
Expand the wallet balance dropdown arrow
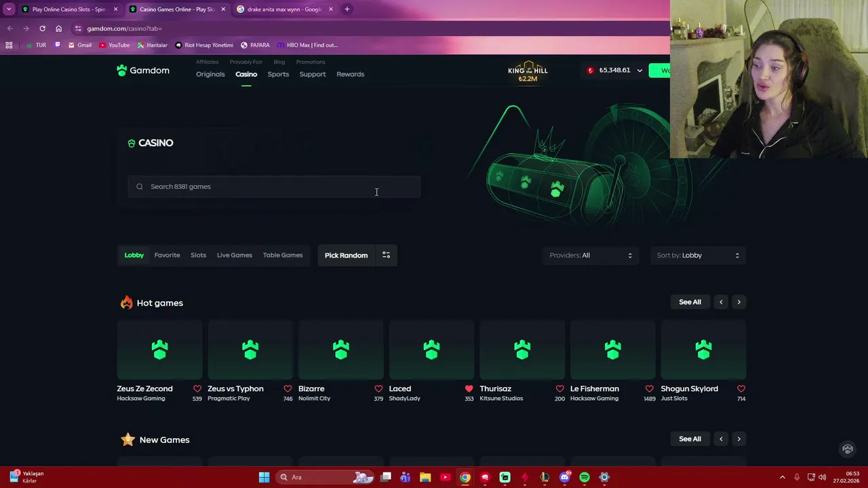639,70
